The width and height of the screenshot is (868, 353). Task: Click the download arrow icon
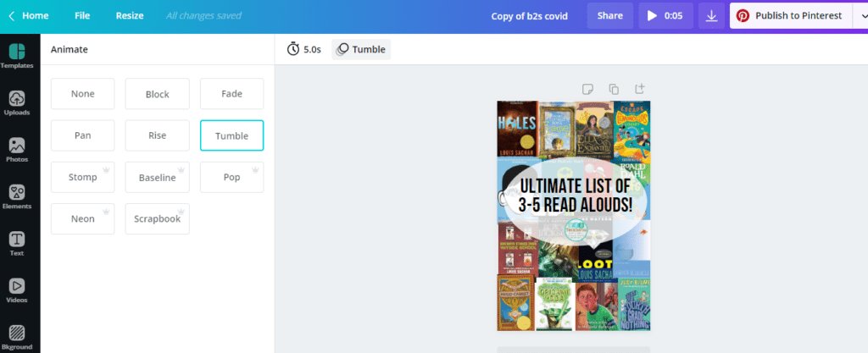click(x=711, y=16)
